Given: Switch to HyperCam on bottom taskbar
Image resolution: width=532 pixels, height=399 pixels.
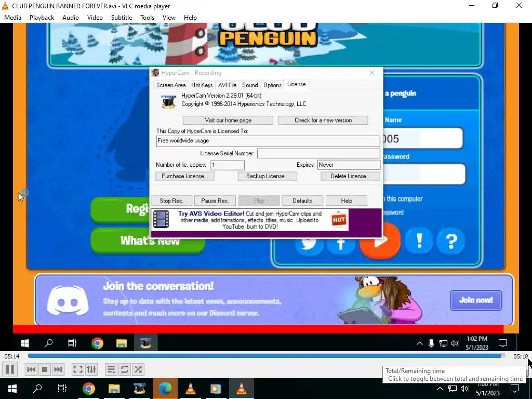Looking at the screenshot, I should tap(139, 389).
